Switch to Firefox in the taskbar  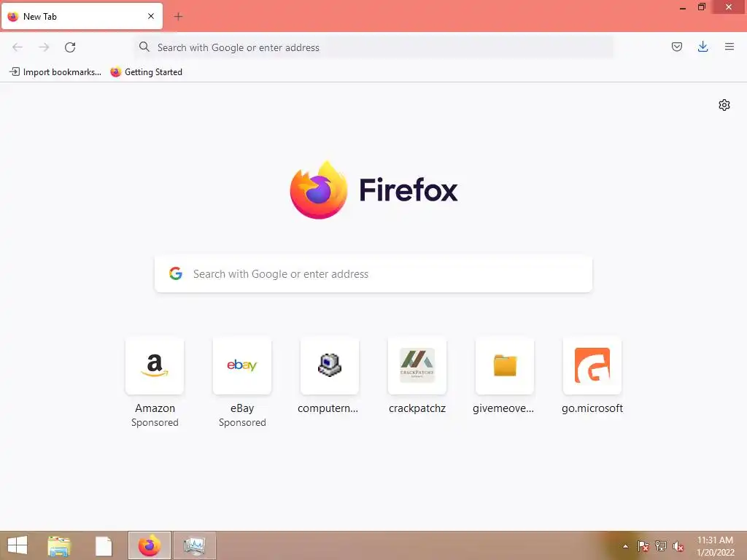(x=149, y=545)
